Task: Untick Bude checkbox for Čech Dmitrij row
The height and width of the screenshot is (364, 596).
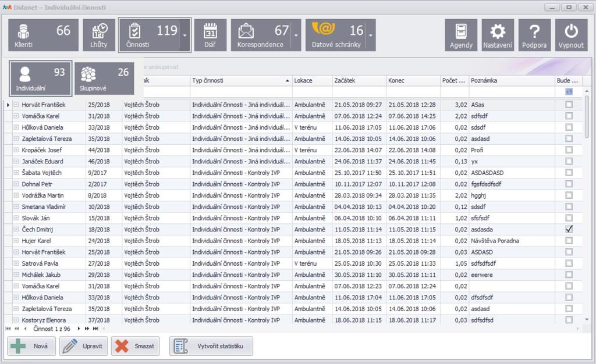Action: point(569,229)
